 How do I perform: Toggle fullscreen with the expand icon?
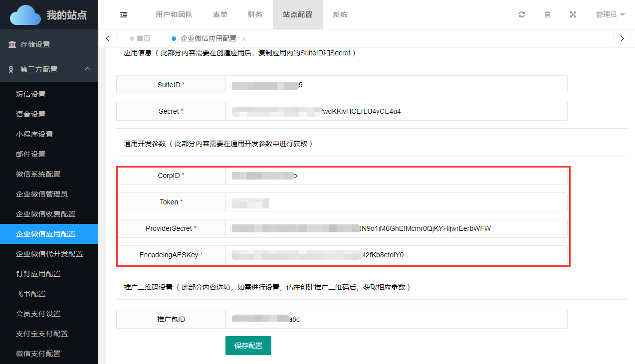pos(573,15)
